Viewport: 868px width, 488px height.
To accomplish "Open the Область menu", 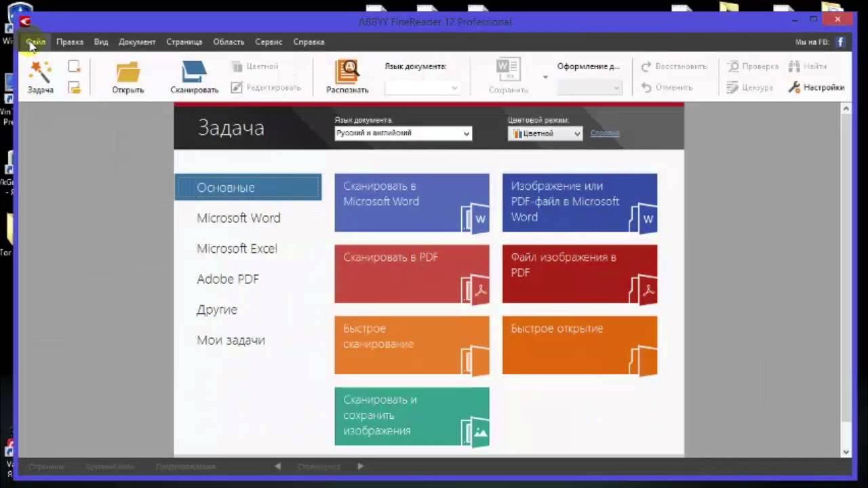I will (229, 42).
